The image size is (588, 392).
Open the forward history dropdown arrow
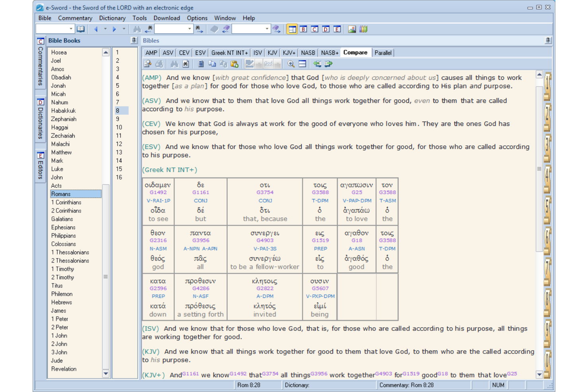click(124, 29)
